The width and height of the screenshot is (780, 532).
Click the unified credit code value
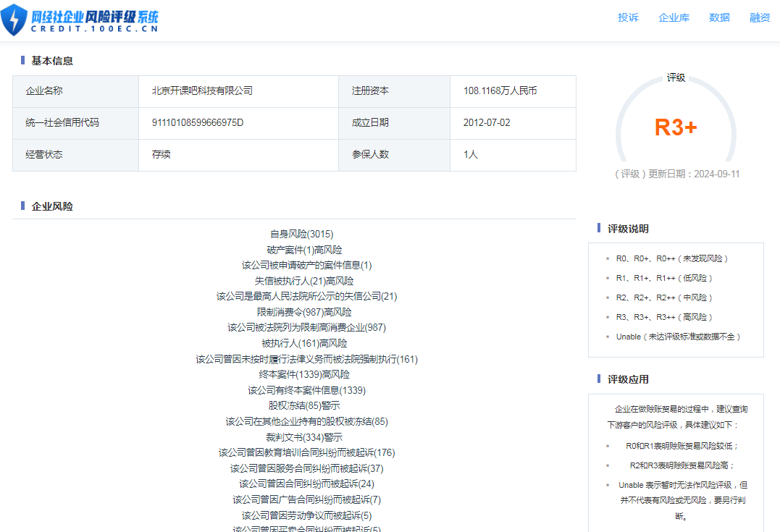(x=198, y=123)
